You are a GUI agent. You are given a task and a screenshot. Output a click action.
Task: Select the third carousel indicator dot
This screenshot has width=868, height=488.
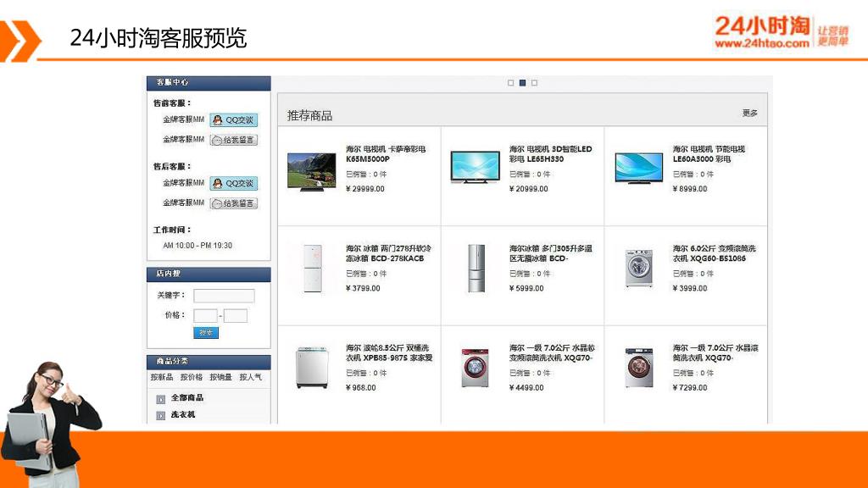click(x=534, y=83)
